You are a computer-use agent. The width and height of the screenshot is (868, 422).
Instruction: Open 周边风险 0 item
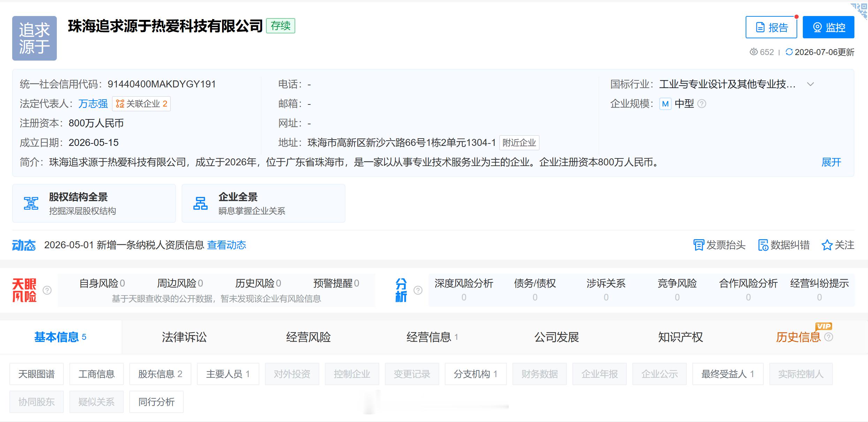(x=180, y=283)
